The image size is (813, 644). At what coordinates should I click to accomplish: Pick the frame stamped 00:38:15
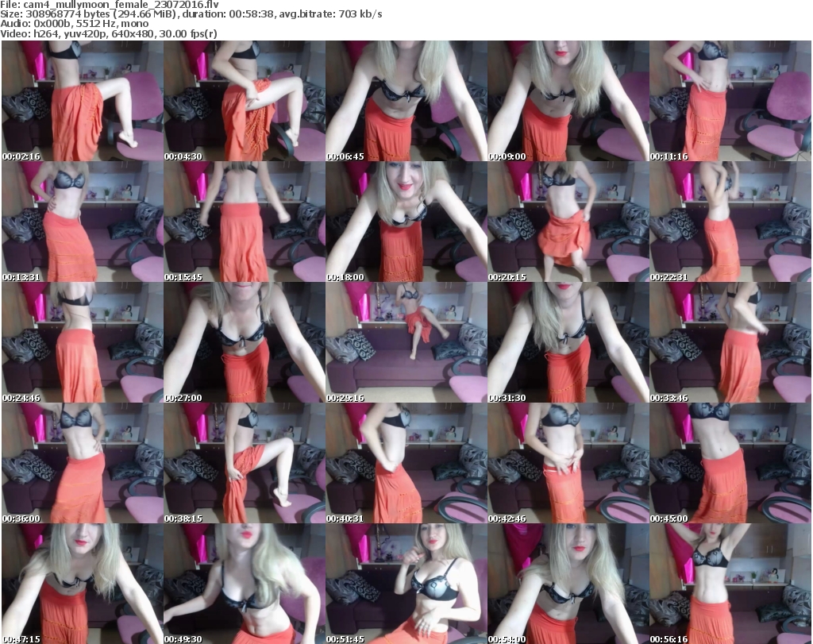tap(245, 463)
